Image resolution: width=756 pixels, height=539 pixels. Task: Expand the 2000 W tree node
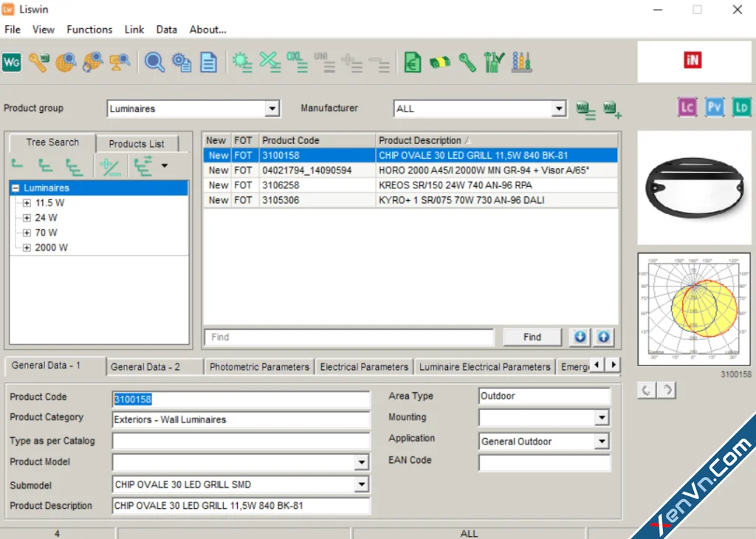27,248
